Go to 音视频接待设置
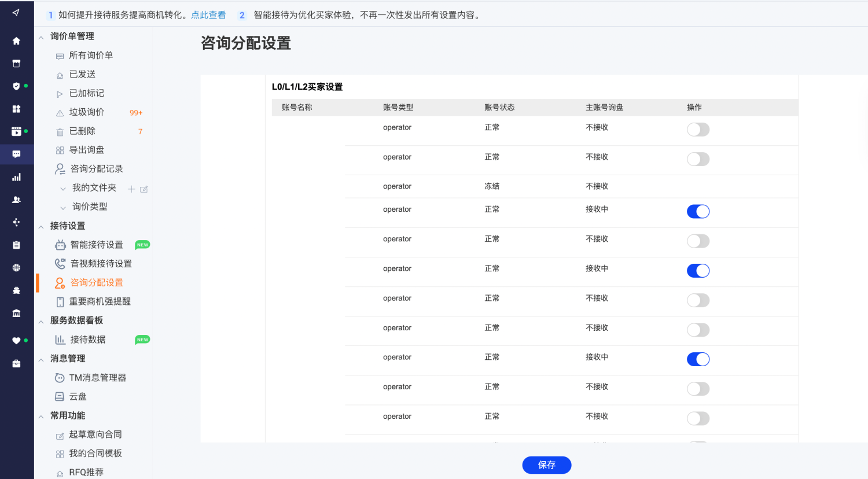The width and height of the screenshot is (868, 479). 101,264
